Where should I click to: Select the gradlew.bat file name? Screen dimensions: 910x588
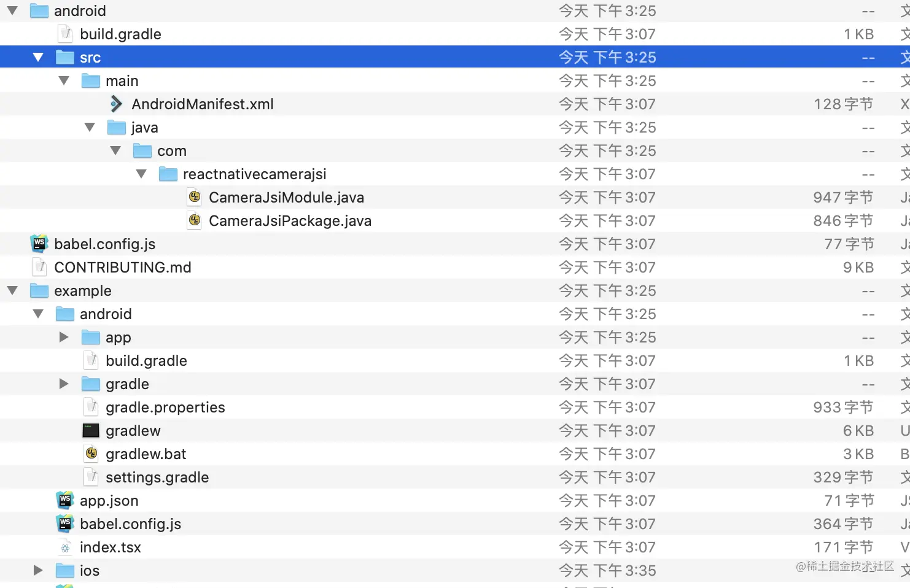[x=146, y=454]
